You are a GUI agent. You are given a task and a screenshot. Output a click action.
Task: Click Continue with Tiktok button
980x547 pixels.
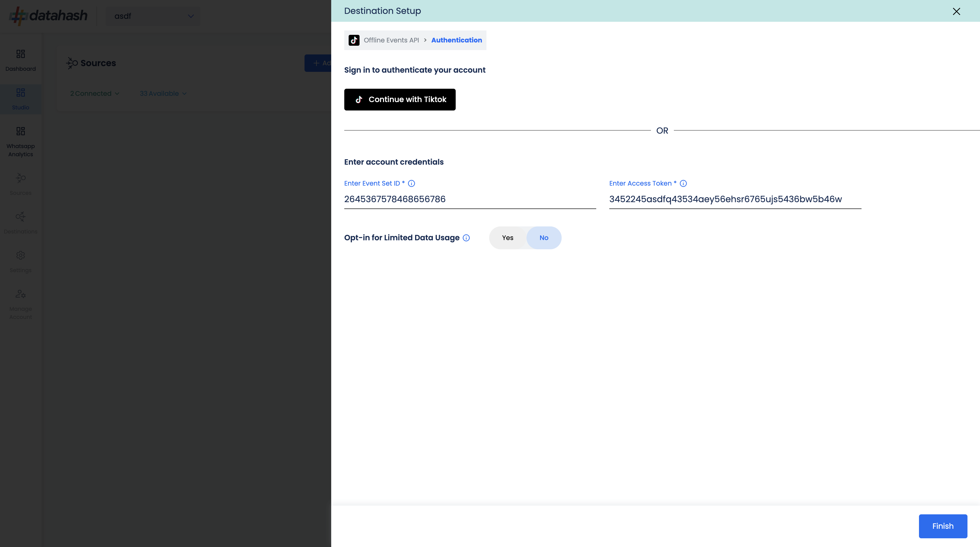[x=400, y=100]
